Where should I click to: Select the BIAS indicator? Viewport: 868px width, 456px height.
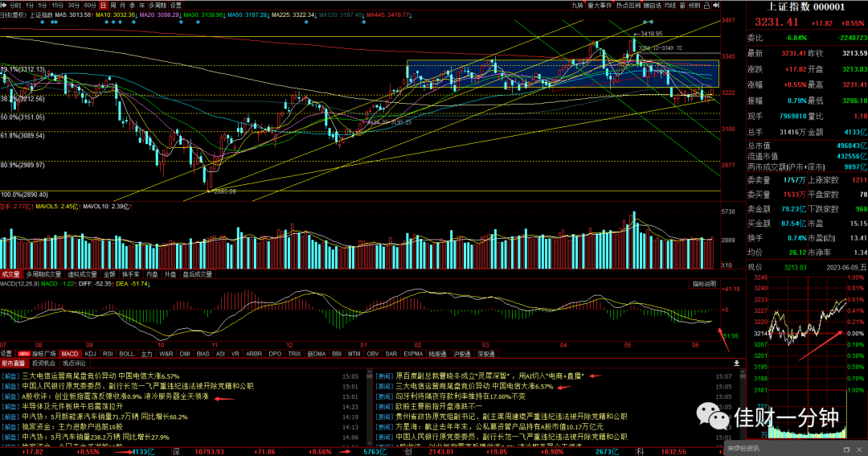click(203, 354)
